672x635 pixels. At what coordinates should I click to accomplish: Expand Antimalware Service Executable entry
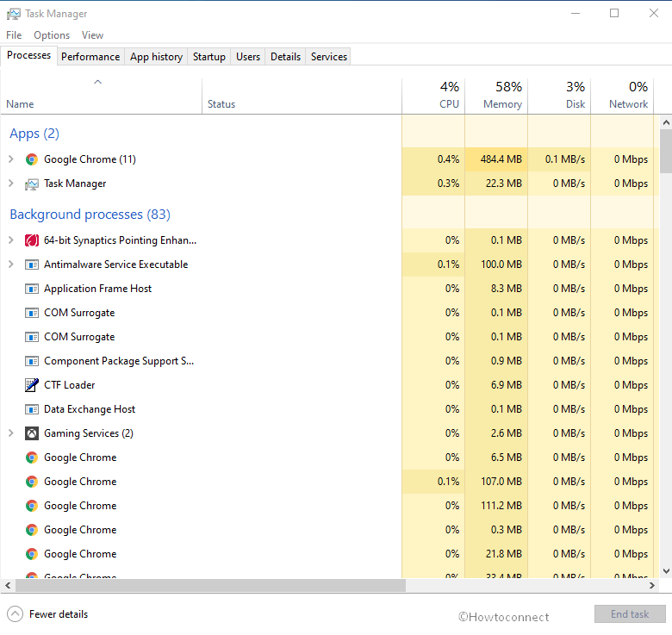point(11,265)
